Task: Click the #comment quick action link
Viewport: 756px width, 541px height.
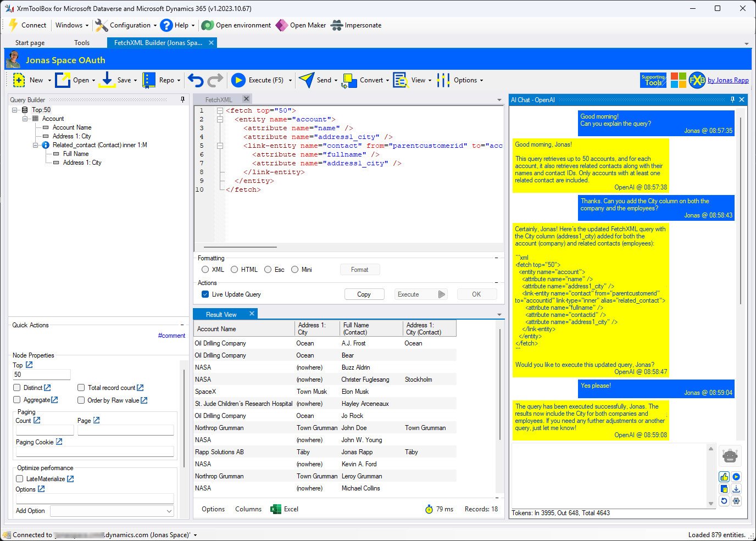Action: [x=171, y=336]
